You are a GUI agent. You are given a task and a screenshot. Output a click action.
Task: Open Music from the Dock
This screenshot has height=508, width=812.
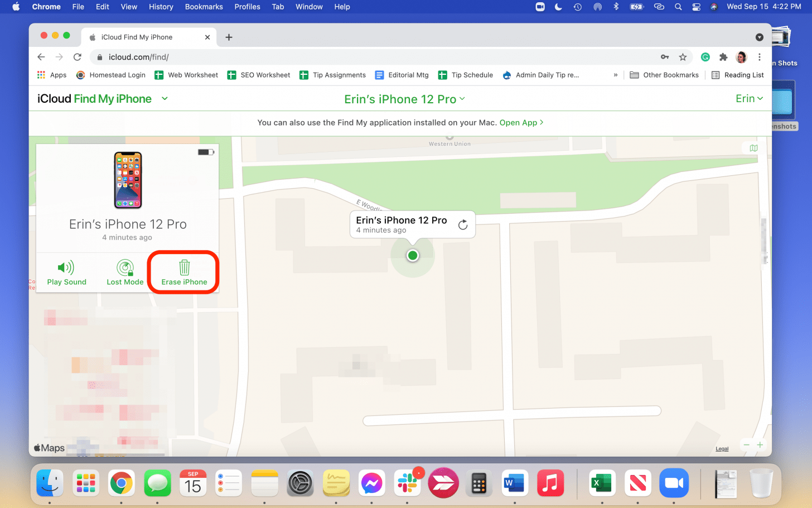(550, 483)
